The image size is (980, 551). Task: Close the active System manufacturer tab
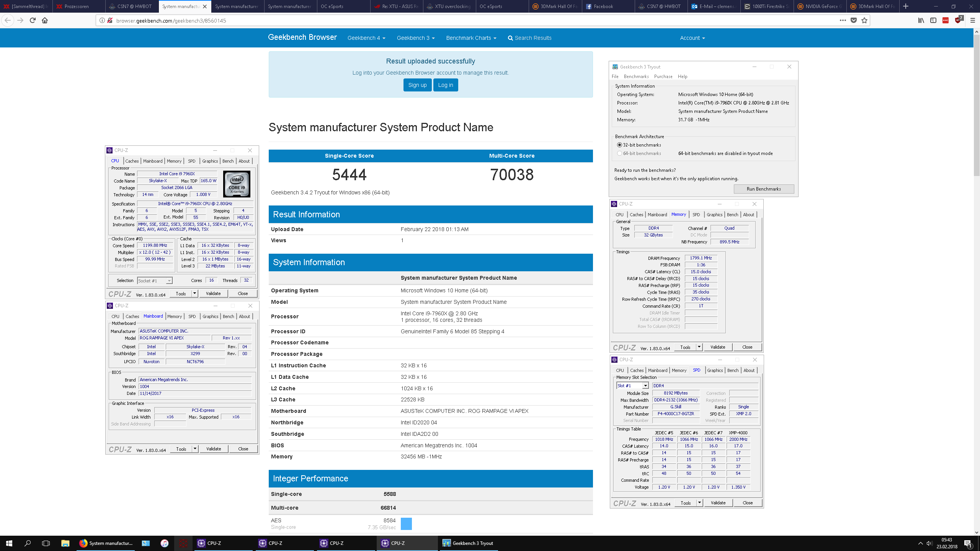click(x=205, y=6)
